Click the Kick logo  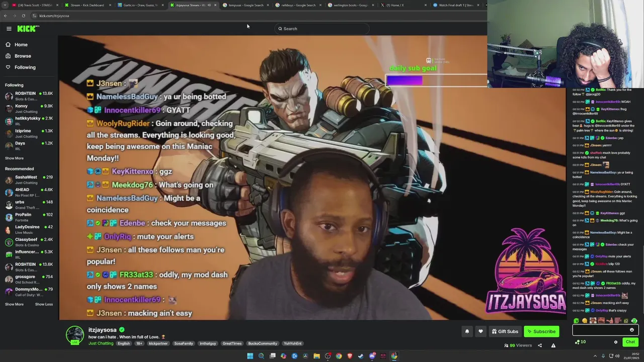pyautogui.click(x=28, y=29)
